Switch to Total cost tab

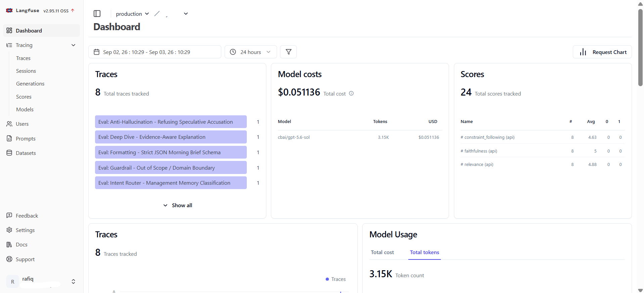point(382,252)
